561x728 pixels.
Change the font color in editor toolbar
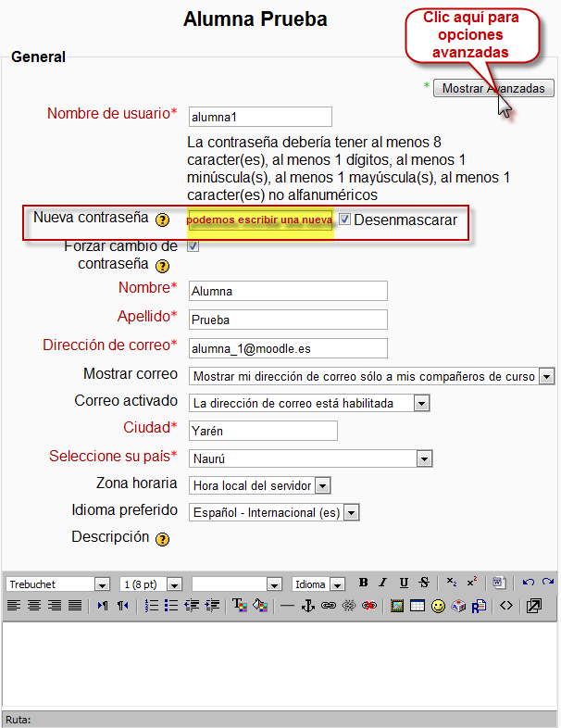click(x=238, y=606)
